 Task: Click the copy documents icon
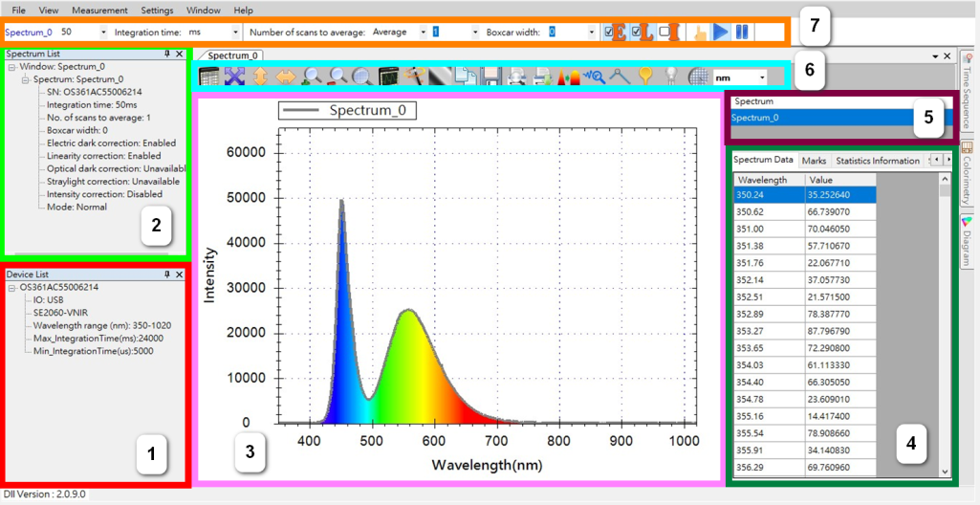click(466, 77)
